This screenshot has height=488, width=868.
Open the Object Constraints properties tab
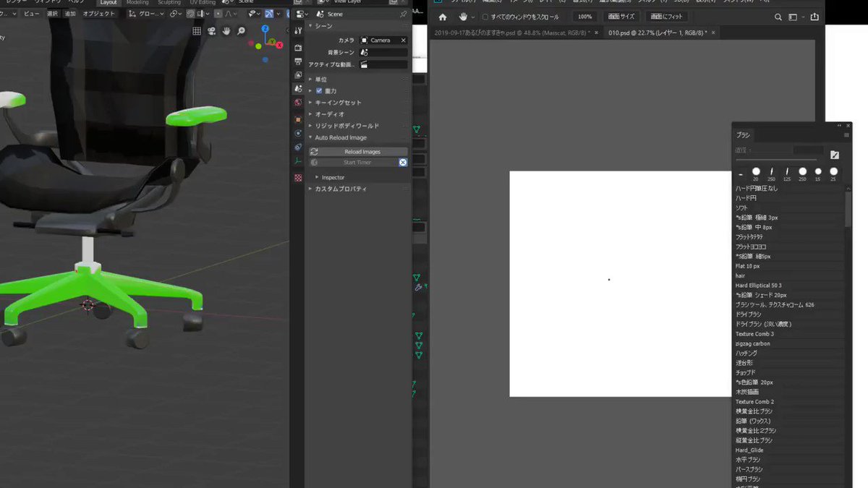(298, 147)
